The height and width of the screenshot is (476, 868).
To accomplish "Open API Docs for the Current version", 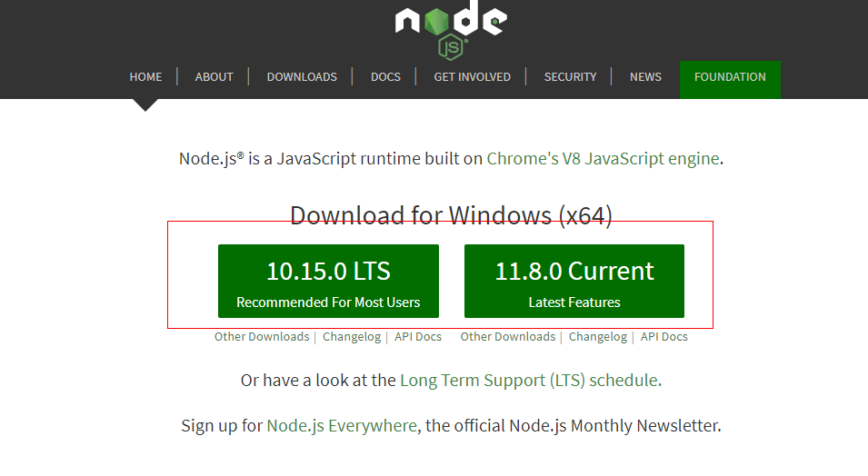I will [x=664, y=337].
